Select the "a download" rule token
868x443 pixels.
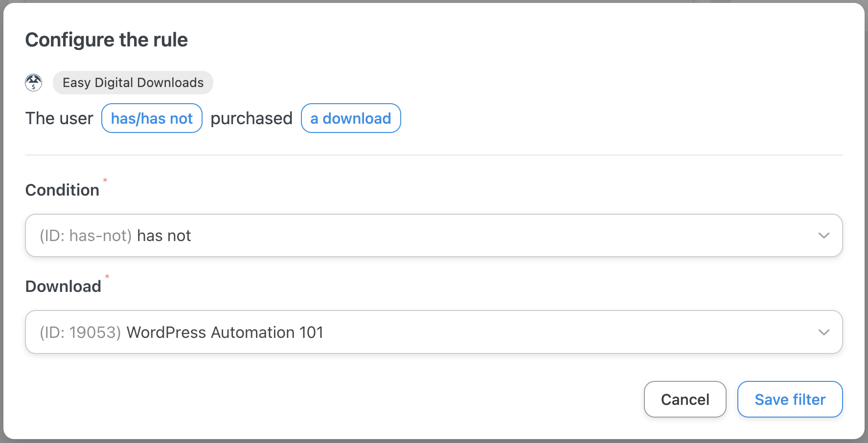point(351,118)
